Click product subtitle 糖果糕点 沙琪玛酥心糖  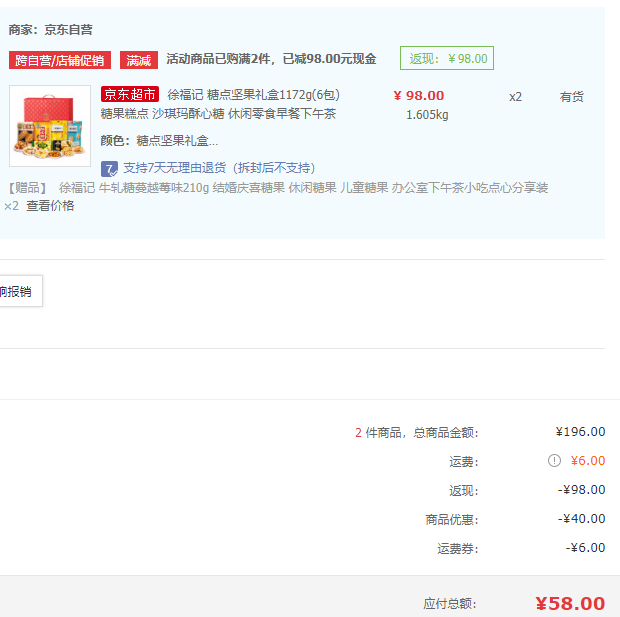[x=218, y=114]
